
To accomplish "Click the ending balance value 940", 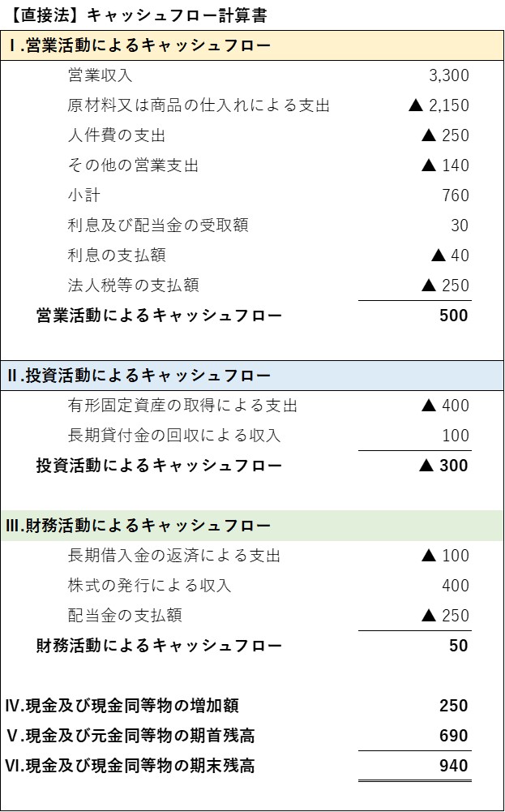I will pos(454,766).
